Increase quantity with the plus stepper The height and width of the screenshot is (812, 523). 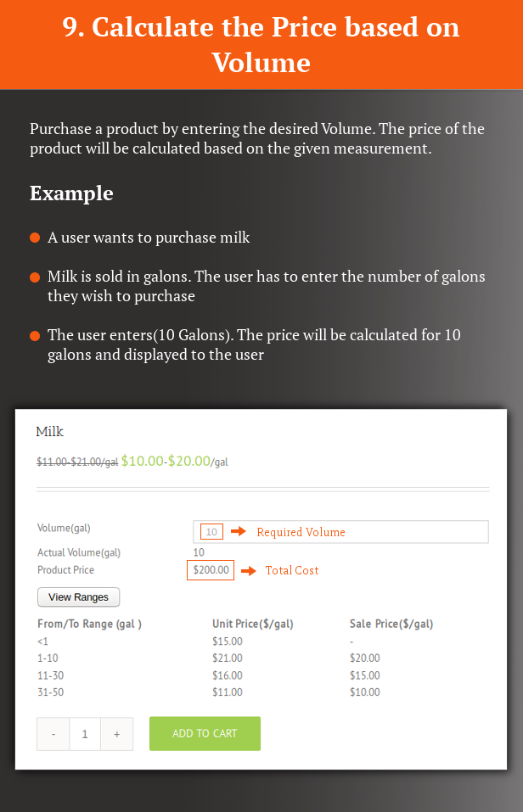point(116,734)
